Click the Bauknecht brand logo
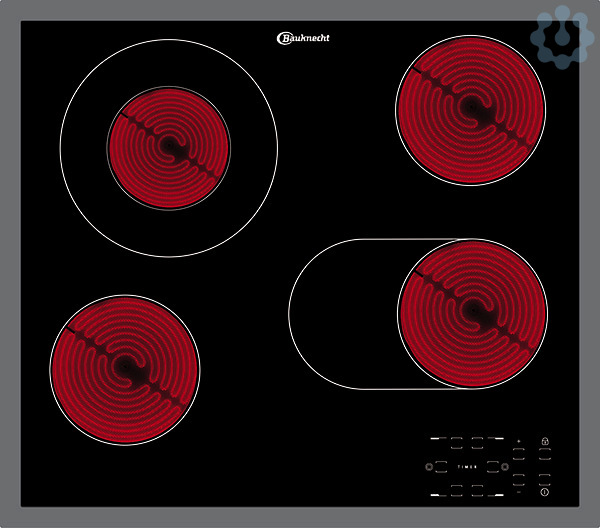The height and width of the screenshot is (528, 600). [302, 39]
